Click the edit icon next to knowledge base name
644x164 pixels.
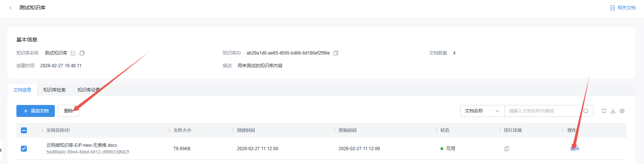(73, 53)
